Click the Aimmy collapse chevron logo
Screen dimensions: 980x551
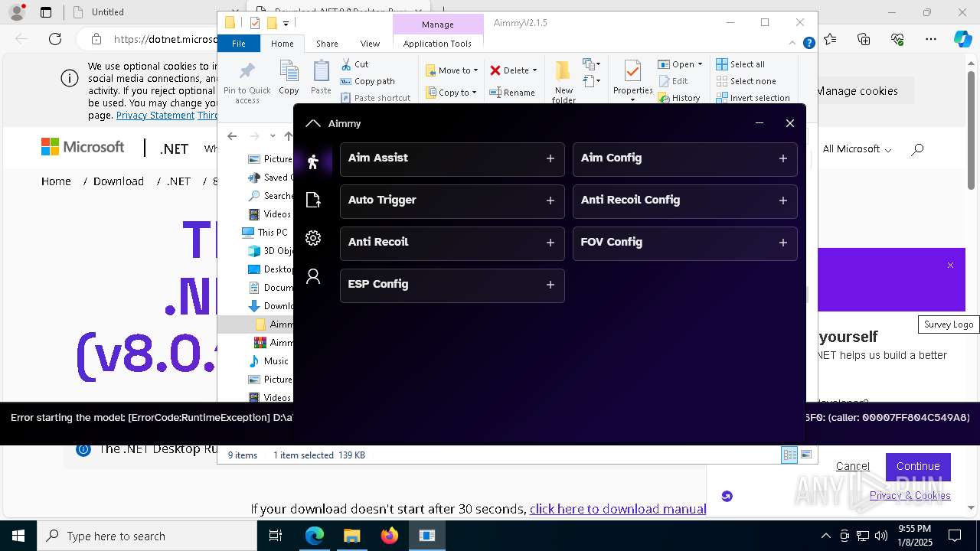(x=312, y=123)
